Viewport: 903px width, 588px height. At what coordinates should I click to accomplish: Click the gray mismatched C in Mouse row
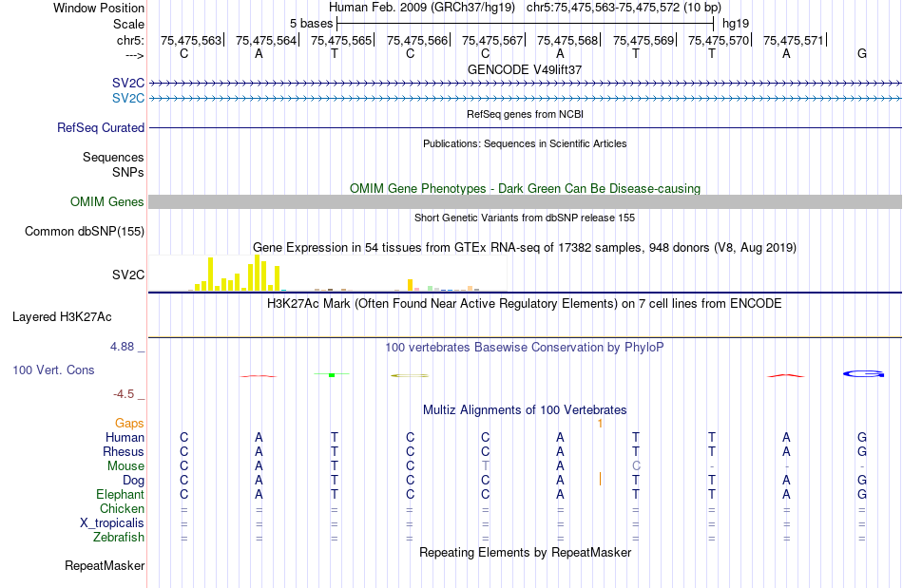636,466
